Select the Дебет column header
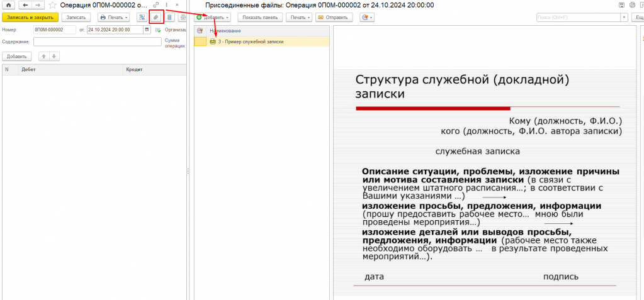 coord(71,70)
